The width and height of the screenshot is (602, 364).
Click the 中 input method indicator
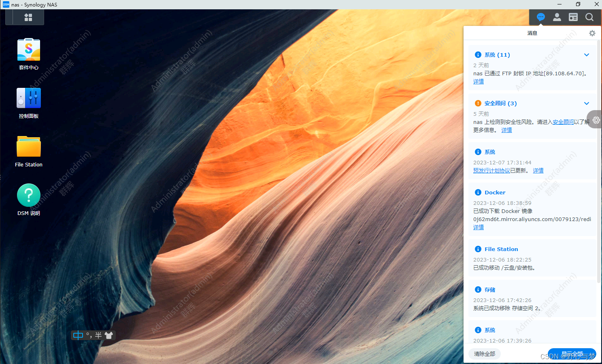78,335
